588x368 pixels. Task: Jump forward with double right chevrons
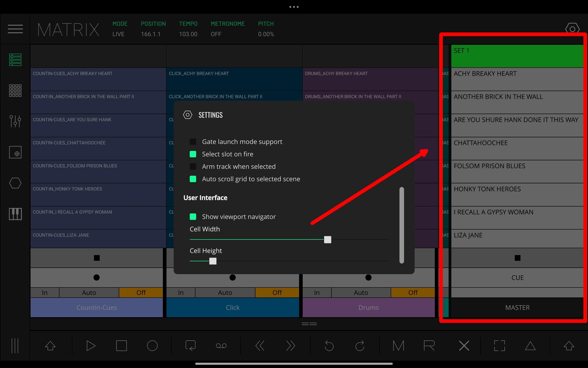(290, 346)
